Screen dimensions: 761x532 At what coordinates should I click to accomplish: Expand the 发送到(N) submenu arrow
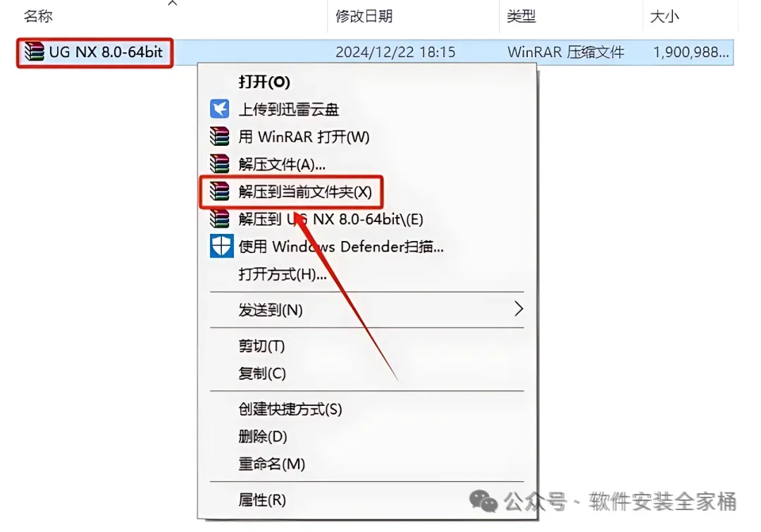(x=519, y=309)
